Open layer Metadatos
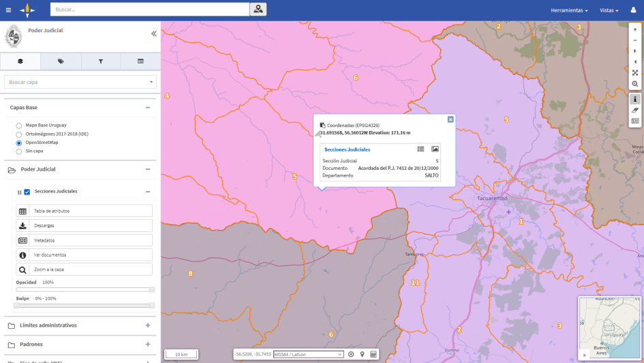The width and height of the screenshot is (644, 363). point(85,240)
